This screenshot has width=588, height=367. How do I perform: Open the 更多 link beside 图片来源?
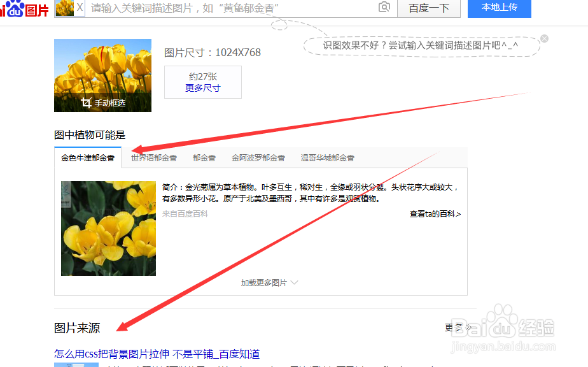point(454,326)
